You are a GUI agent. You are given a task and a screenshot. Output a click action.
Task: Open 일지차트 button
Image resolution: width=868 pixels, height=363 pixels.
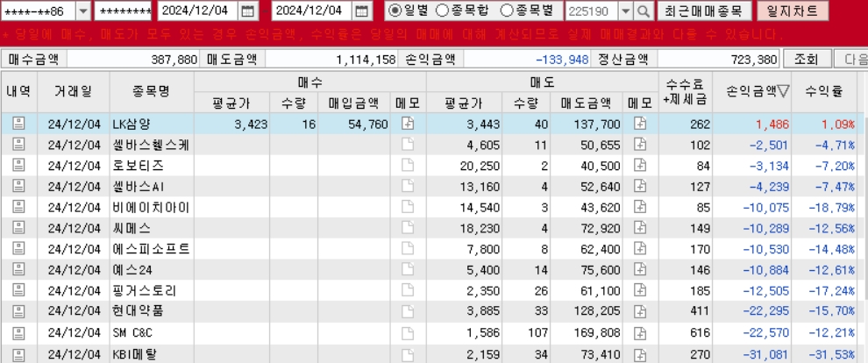793,11
